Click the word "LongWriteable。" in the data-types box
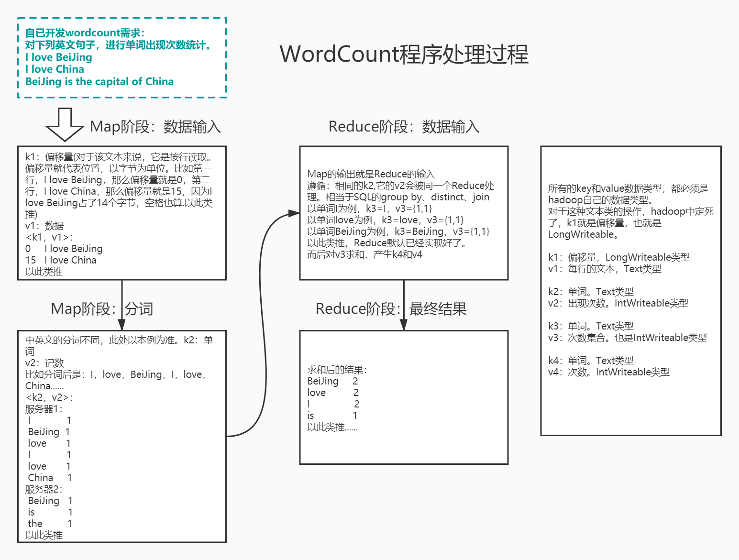Image resolution: width=739 pixels, height=560 pixels. tap(584, 234)
